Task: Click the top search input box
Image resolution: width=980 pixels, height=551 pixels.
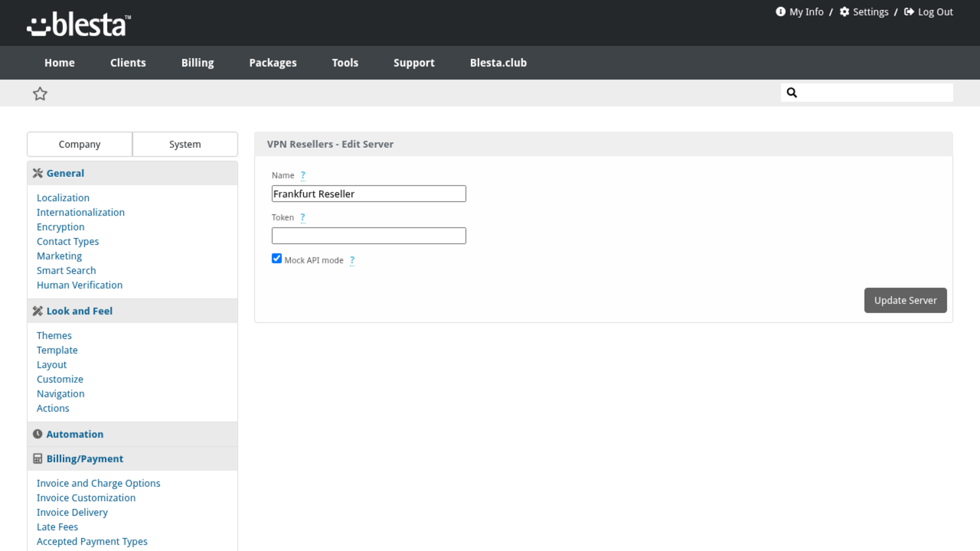Action: point(867,92)
